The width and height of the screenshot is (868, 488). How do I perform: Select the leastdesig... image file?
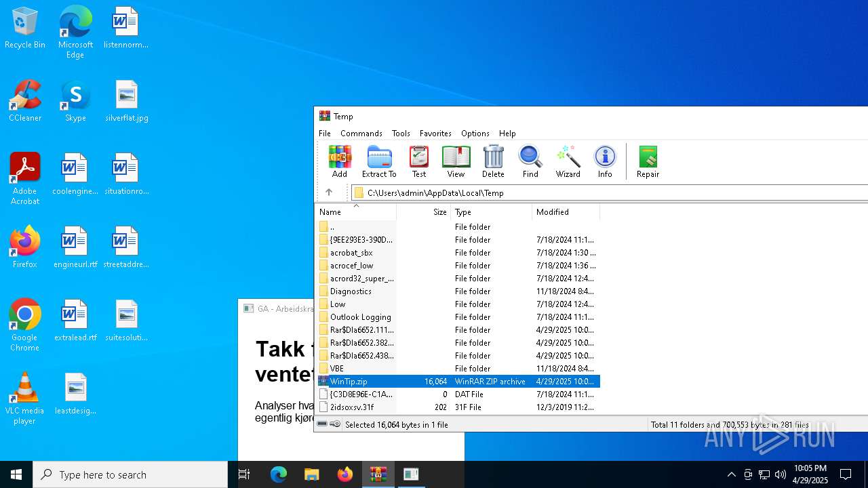pos(75,394)
